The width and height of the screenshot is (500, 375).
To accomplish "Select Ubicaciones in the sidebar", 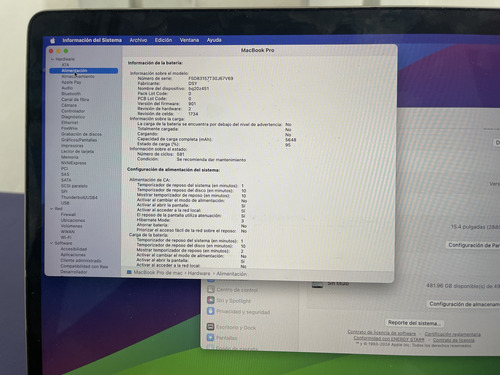I will pyautogui.click(x=73, y=220).
